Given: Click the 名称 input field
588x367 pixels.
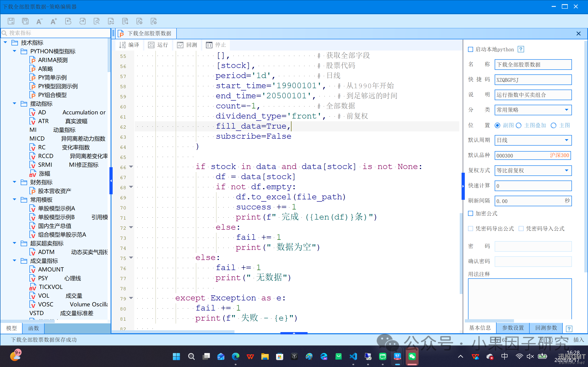Looking at the screenshot, I should (533, 65).
